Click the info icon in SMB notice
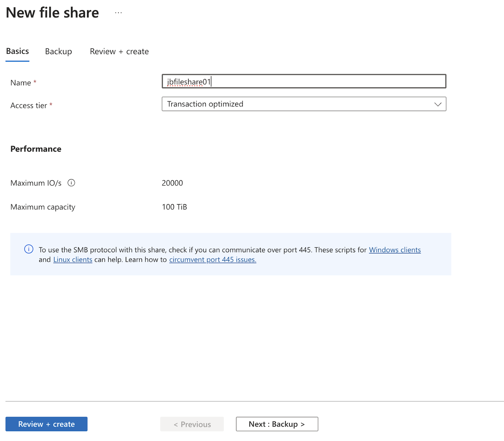504x441 pixels. point(29,249)
